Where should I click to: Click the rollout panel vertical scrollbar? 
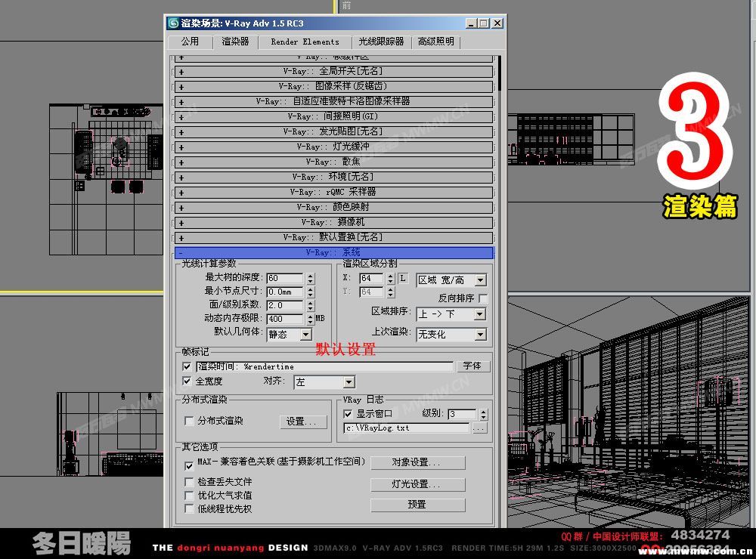pyautogui.click(x=500, y=73)
